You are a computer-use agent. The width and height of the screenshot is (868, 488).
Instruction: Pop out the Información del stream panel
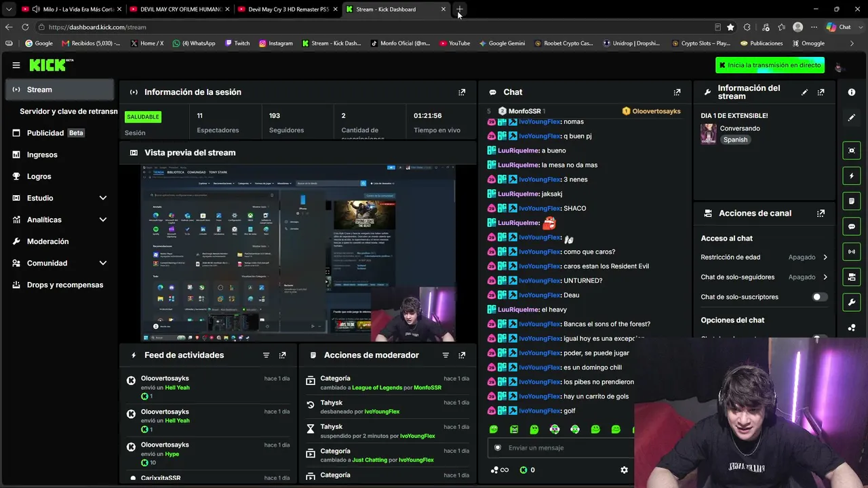click(821, 92)
